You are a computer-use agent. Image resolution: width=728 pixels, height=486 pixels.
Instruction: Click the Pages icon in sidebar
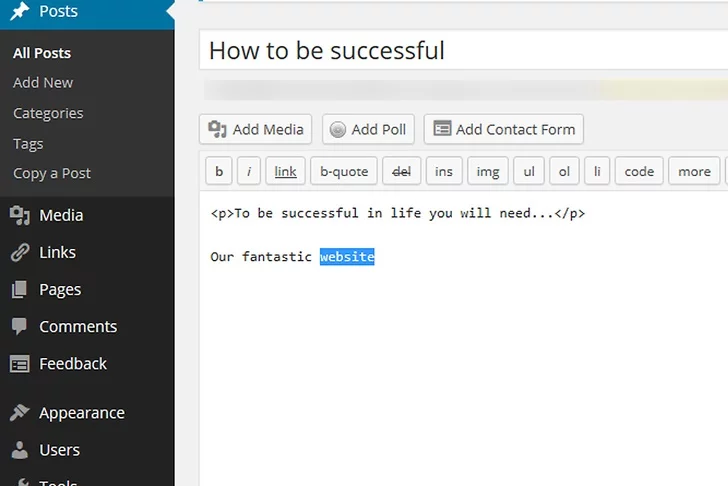(x=18, y=289)
